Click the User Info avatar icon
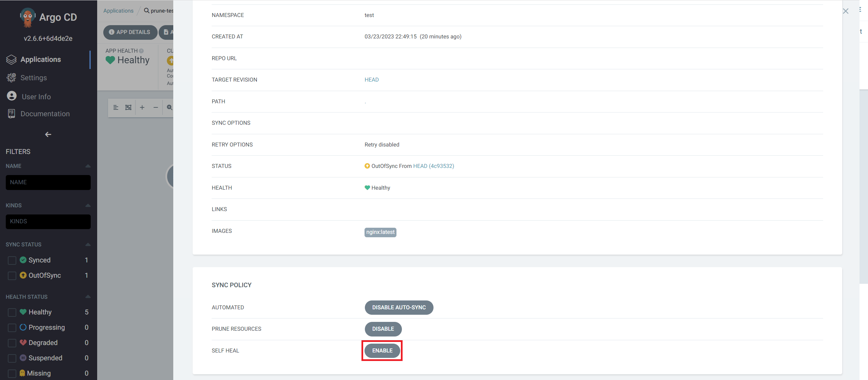 point(12,96)
